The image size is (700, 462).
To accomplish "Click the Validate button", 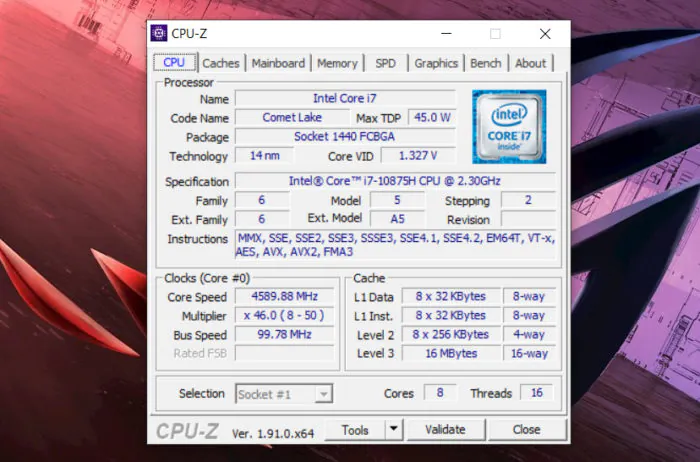I will 445,430.
